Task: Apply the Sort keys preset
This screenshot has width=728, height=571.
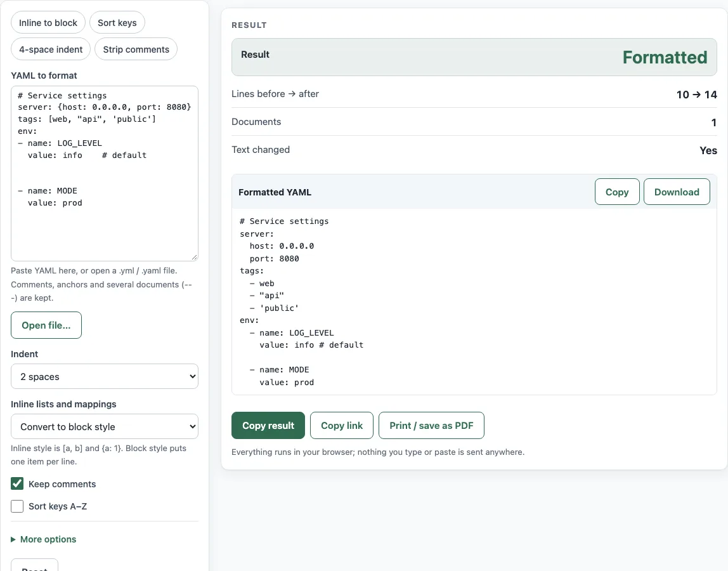Action: (117, 23)
